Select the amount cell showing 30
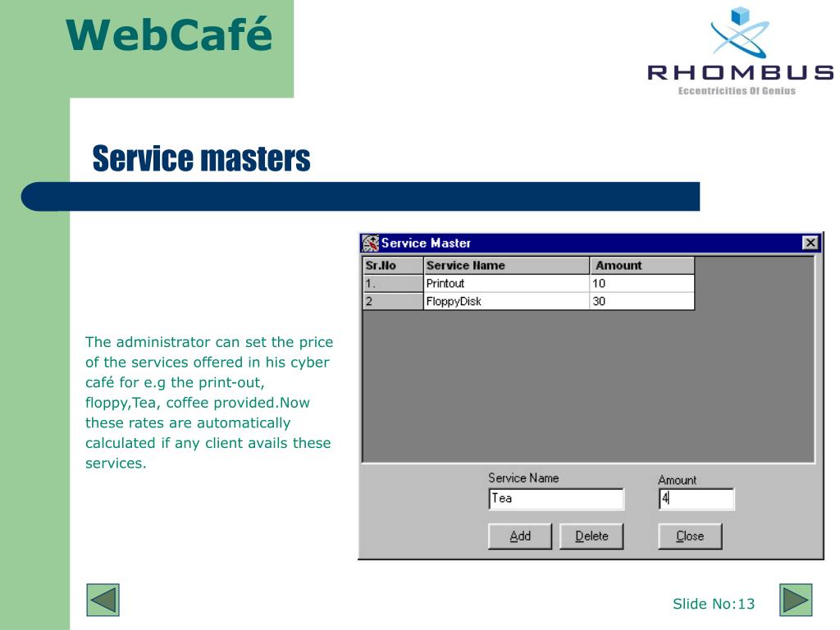840x630 pixels. coord(641,301)
